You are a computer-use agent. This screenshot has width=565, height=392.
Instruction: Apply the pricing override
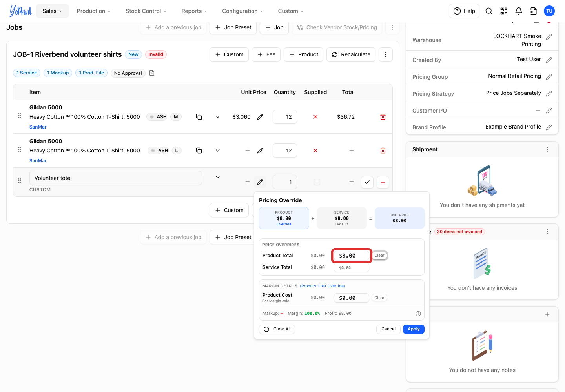(414, 329)
